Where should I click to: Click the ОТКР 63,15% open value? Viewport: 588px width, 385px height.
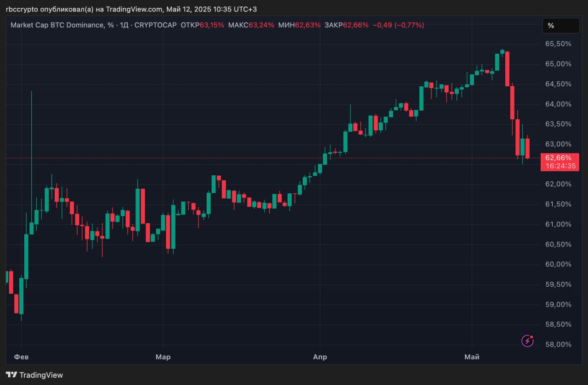tap(203, 25)
